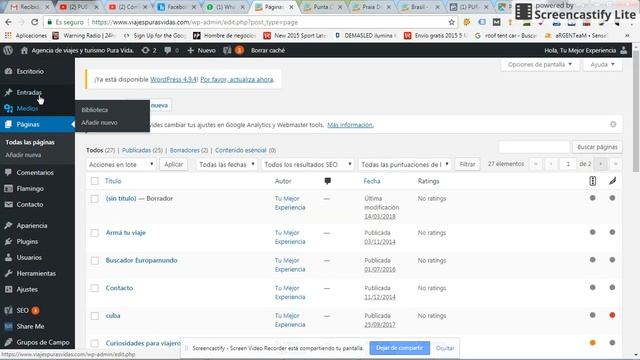Click Borrar caché in admin bar

point(268,51)
